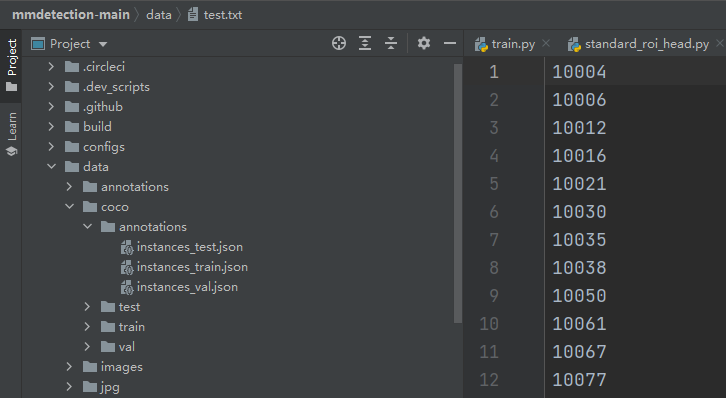Collapse the coco folder
The height and width of the screenshot is (398, 726).
(x=69, y=206)
